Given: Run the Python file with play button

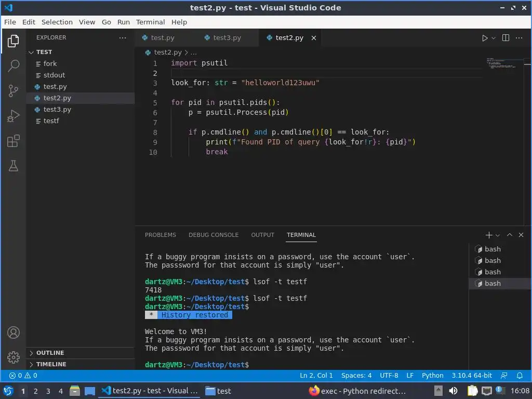Looking at the screenshot, I should point(485,38).
